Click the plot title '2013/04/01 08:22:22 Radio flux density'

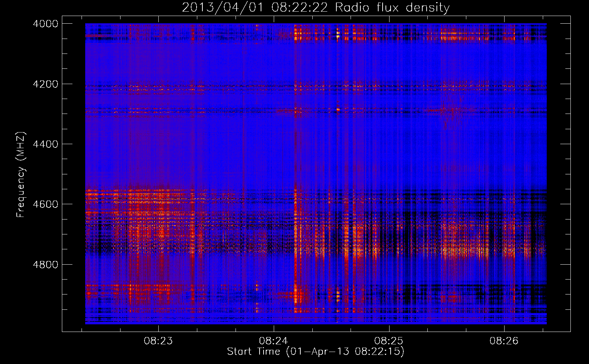pos(316,7)
